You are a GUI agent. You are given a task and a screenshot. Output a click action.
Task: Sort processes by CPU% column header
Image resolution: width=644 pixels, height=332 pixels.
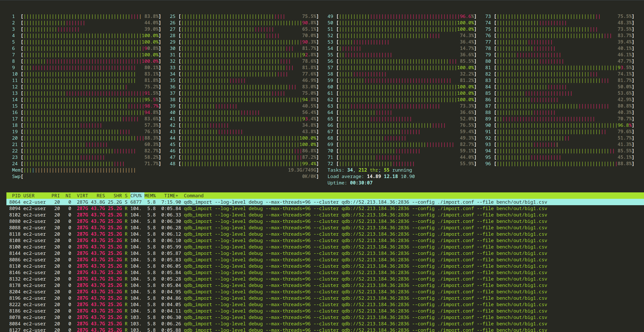pyautogui.click(x=136, y=196)
